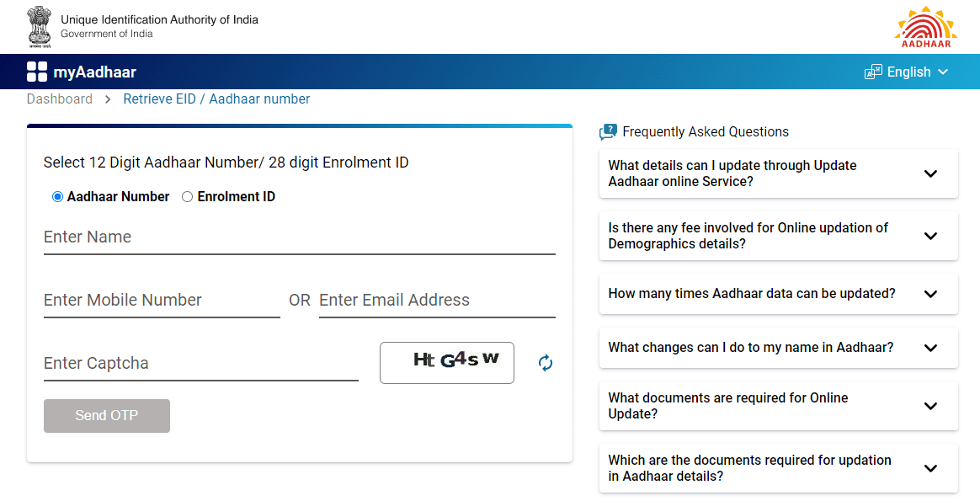This screenshot has width=980, height=501.
Task: Click the captcha text image
Action: [447, 362]
